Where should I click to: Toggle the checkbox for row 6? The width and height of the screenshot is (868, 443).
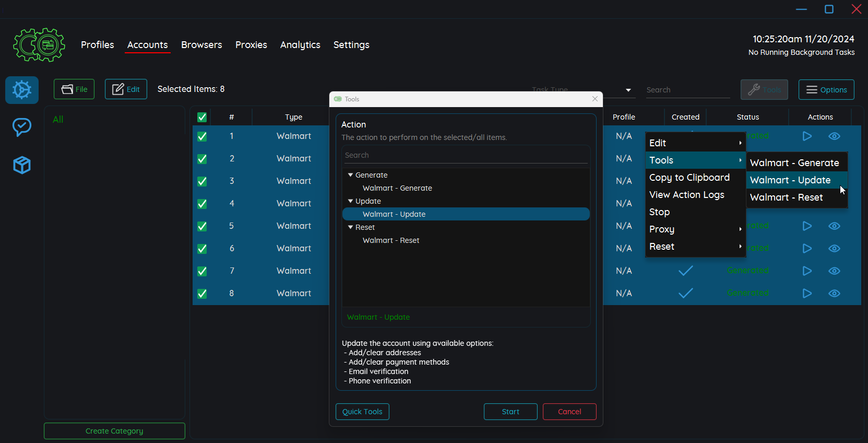click(202, 249)
